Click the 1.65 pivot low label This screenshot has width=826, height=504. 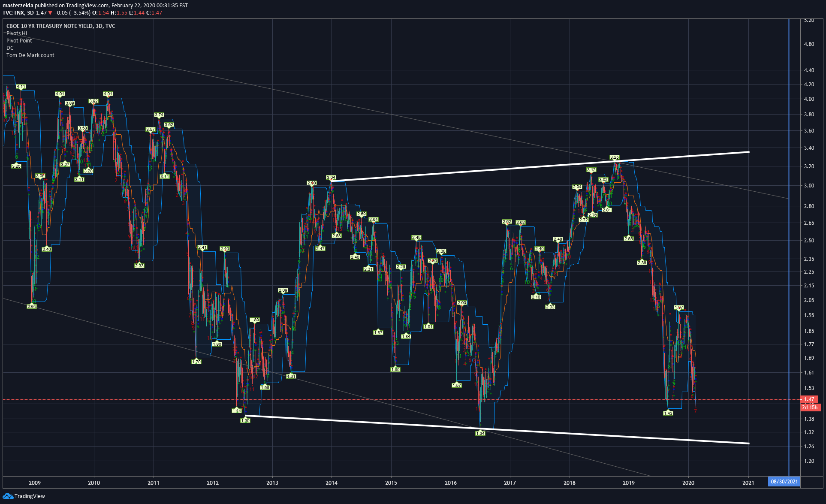395,369
